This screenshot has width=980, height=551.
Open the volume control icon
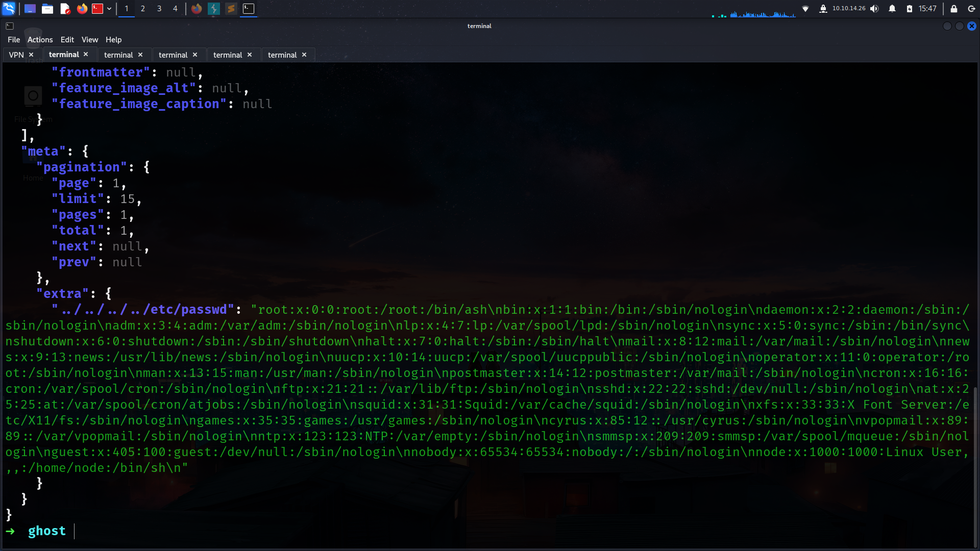point(874,9)
